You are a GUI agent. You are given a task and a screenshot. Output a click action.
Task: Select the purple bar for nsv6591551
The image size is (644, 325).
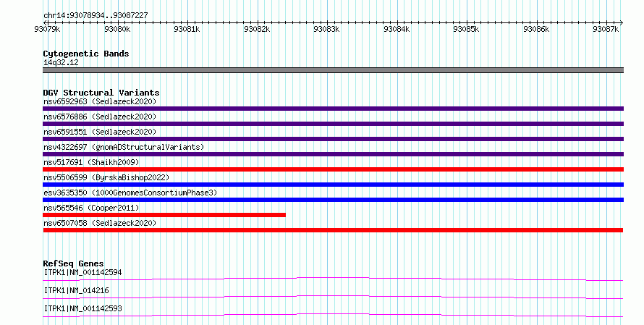coord(333,139)
